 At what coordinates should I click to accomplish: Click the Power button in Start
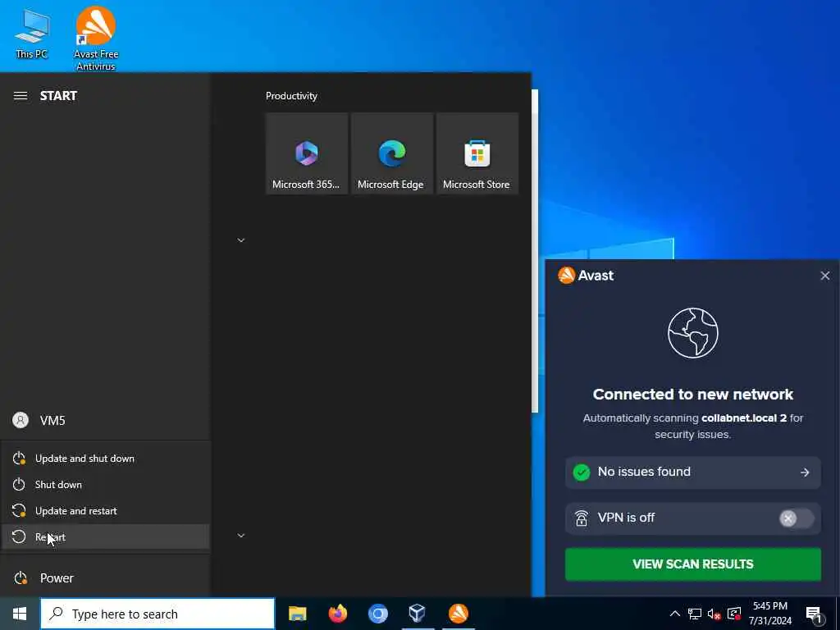tap(105, 578)
